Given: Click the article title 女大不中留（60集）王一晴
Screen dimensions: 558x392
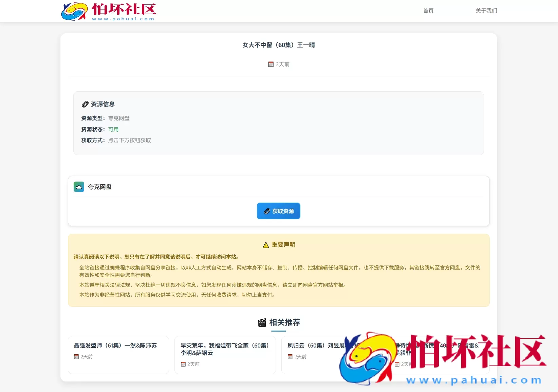Looking at the screenshot, I should pos(278,45).
